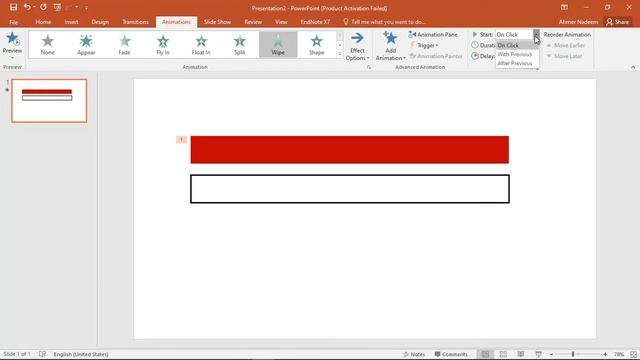Click the animation order tag 1
The height and width of the screenshot is (360, 640).
pyautogui.click(x=181, y=140)
